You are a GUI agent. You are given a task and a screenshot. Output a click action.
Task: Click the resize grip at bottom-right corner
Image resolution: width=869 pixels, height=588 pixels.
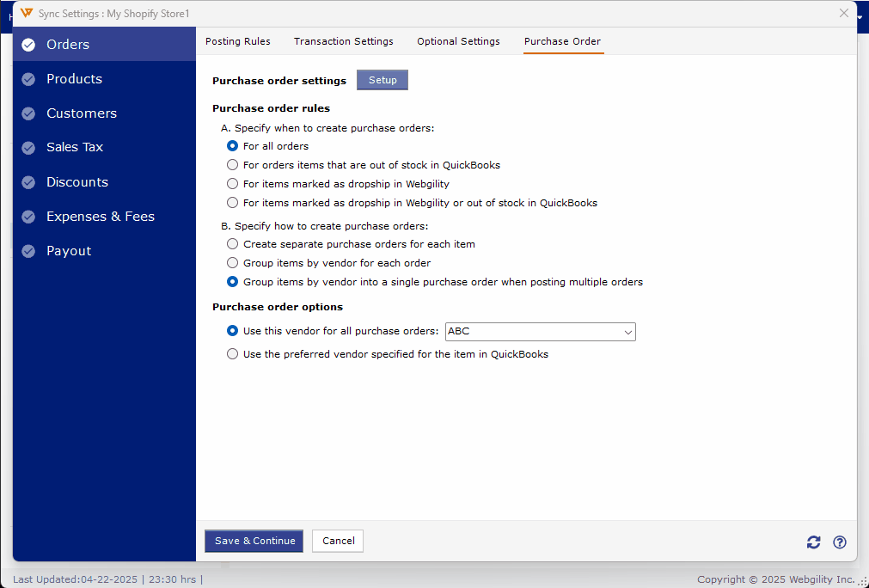pos(862,582)
